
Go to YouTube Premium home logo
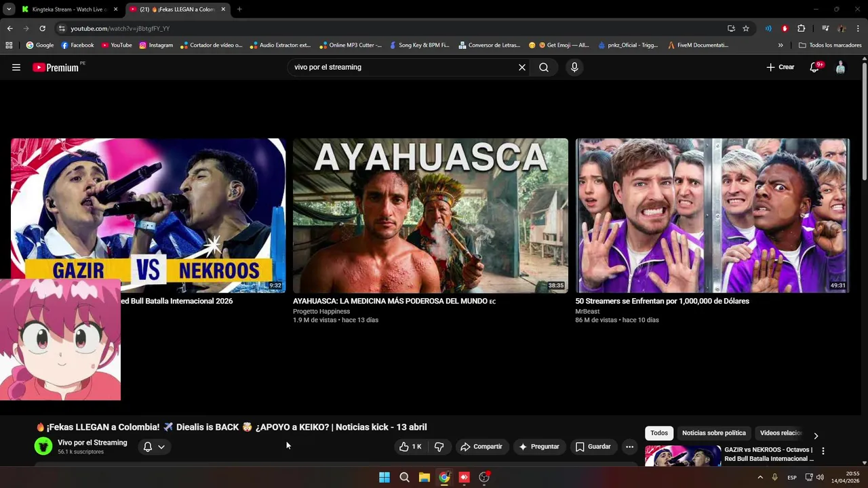point(56,67)
